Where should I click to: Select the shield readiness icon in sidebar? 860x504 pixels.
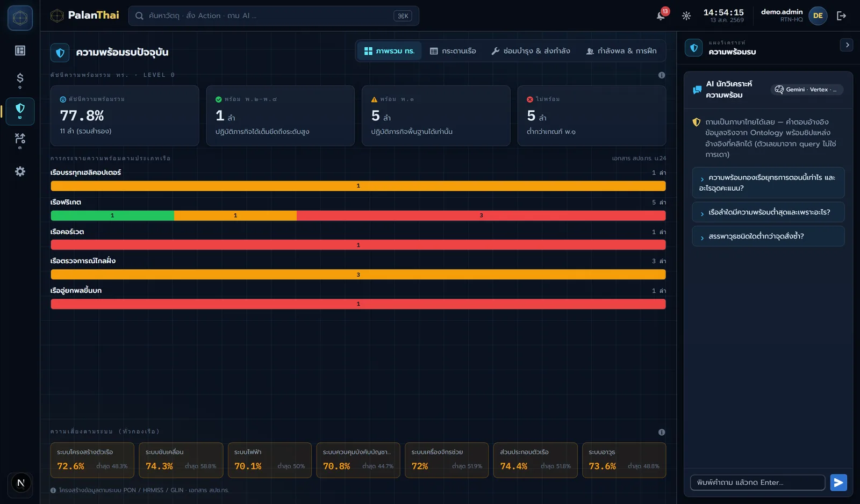20,111
